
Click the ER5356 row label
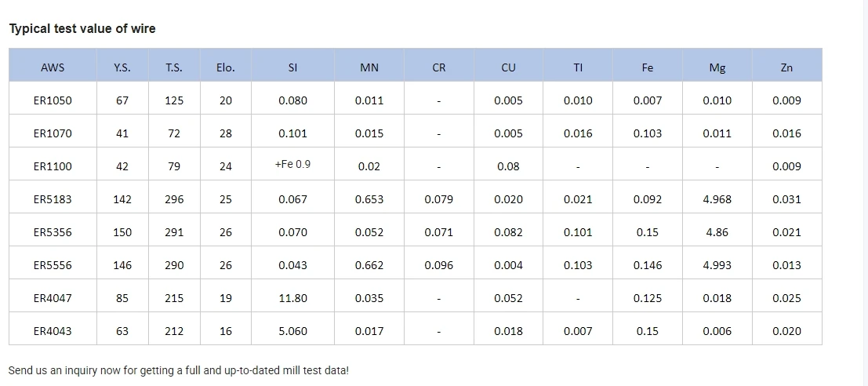pos(53,232)
